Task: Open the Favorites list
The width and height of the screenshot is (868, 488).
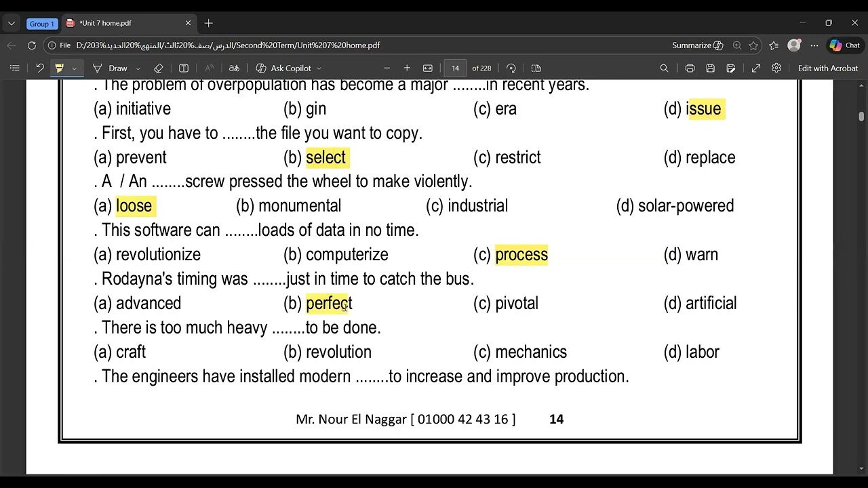Action: (774, 45)
